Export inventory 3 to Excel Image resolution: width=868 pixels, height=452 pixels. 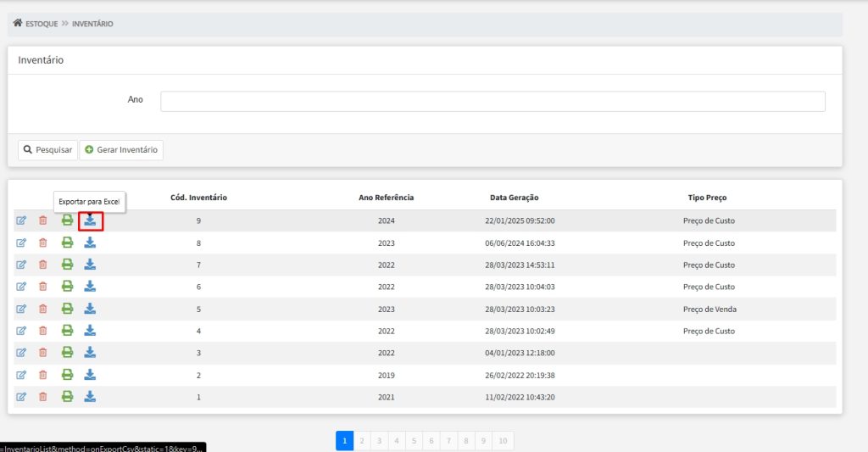[90, 352]
